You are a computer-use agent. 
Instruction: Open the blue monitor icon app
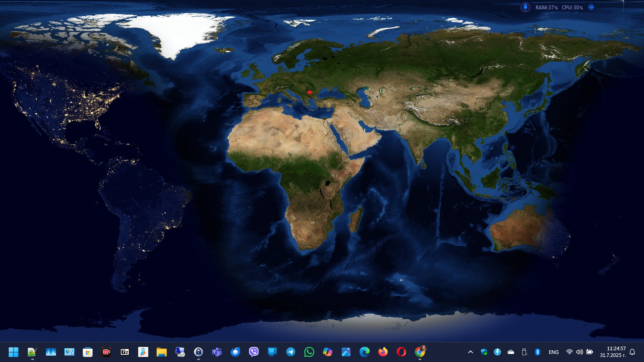[272, 352]
